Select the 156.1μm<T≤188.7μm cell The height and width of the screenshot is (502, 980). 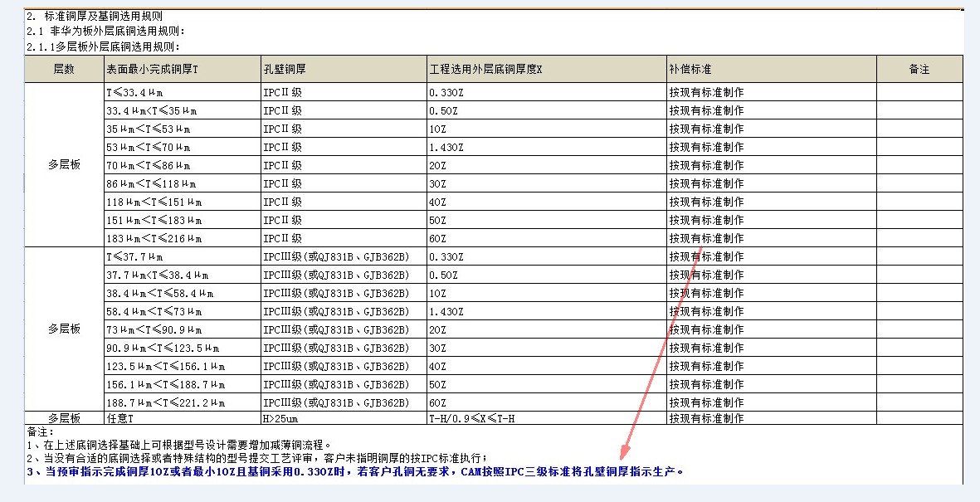[183, 384]
